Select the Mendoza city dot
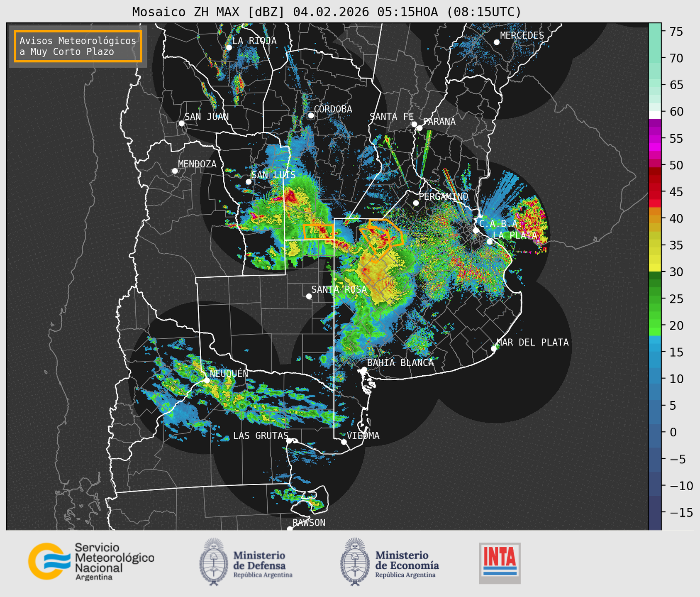 pyautogui.click(x=175, y=171)
